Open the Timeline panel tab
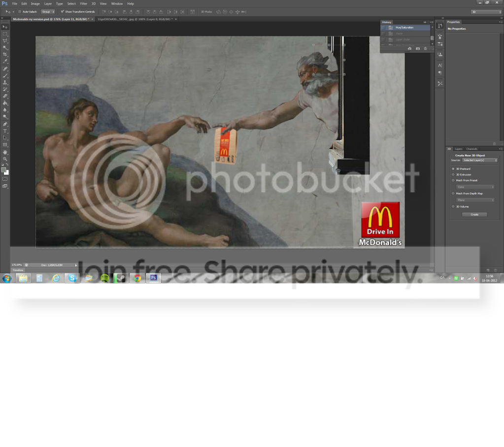 [18, 270]
